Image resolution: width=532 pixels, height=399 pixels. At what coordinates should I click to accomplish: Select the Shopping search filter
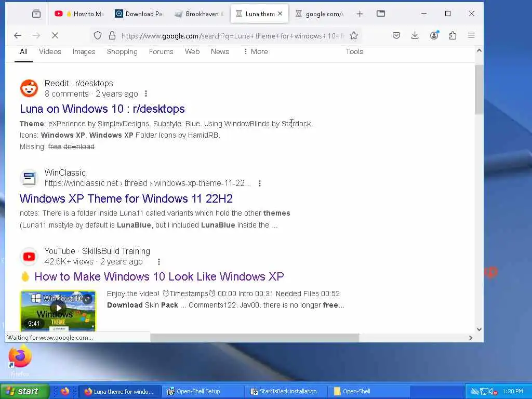tap(122, 51)
